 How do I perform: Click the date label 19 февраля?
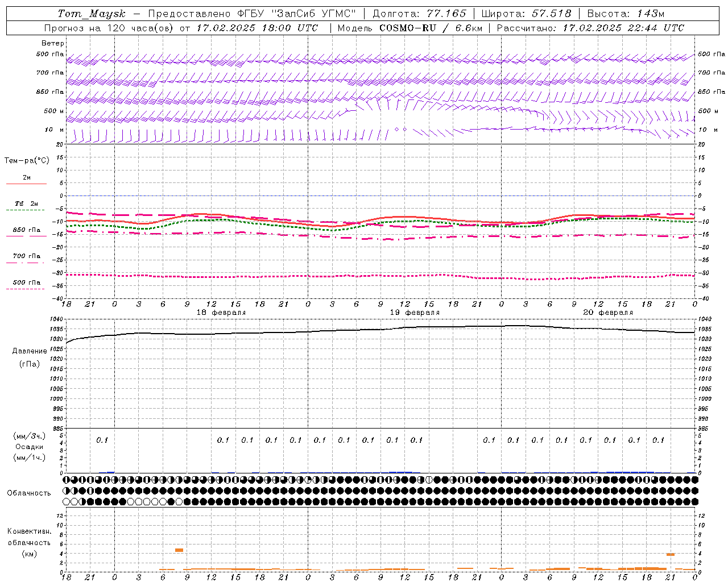pyautogui.click(x=415, y=313)
